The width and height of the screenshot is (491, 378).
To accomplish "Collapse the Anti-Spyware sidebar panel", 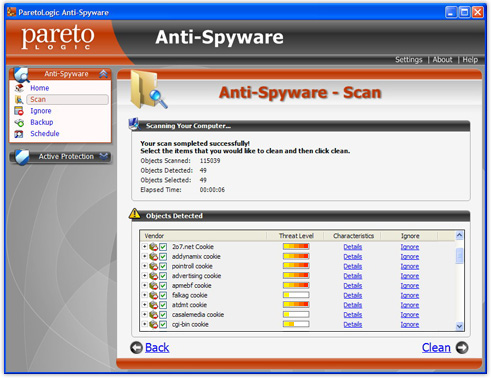I will 103,74.
